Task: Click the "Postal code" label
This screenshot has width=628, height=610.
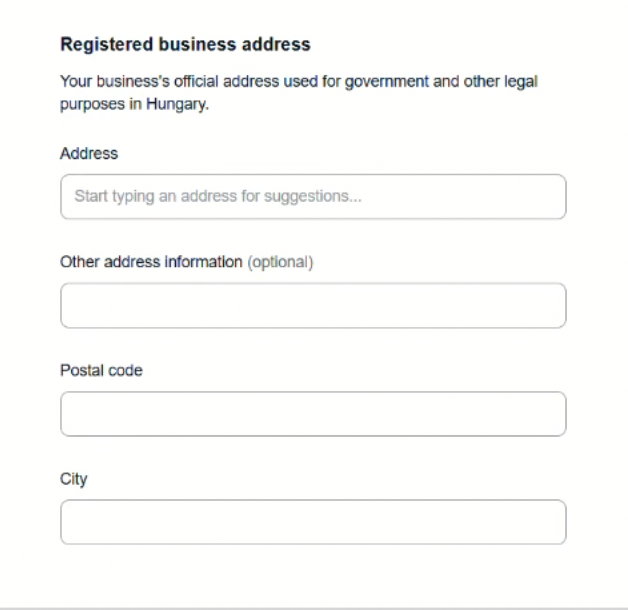Action: point(101,371)
